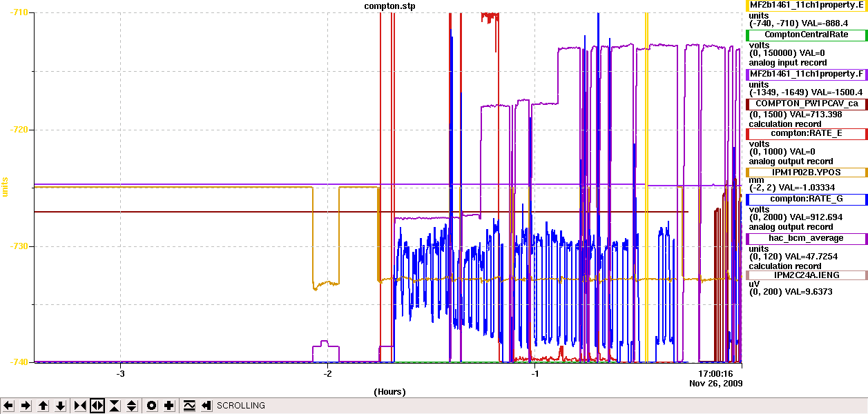Click the SCROLLING status text
868x414 pixels.
tap(241, 406)
